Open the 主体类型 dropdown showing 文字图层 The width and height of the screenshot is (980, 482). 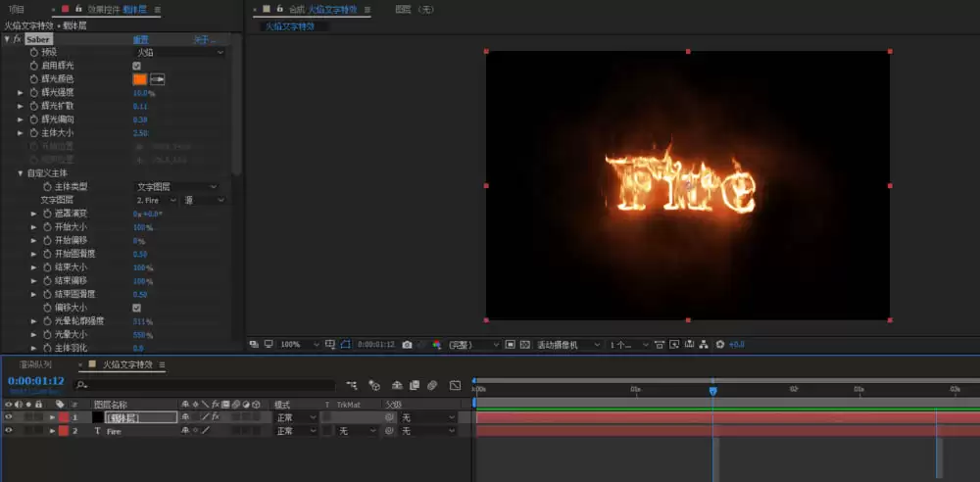[176, 186]
